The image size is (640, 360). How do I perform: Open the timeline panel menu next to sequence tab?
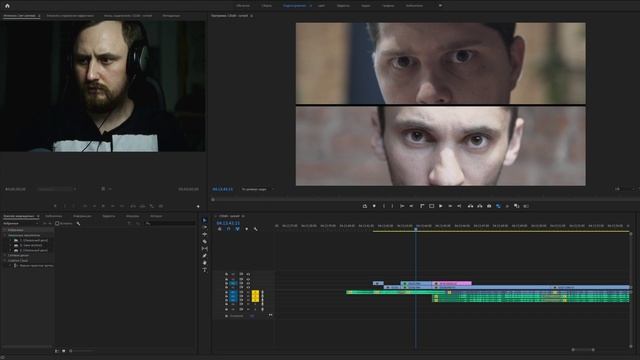pos(243,216)
